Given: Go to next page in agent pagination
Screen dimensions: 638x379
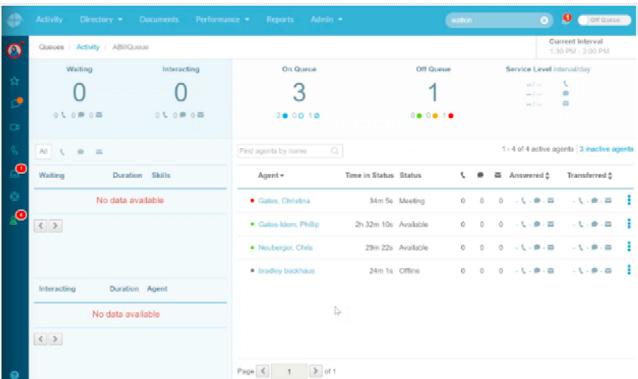Looking at the screenshot, I should [x=315, y=371].
